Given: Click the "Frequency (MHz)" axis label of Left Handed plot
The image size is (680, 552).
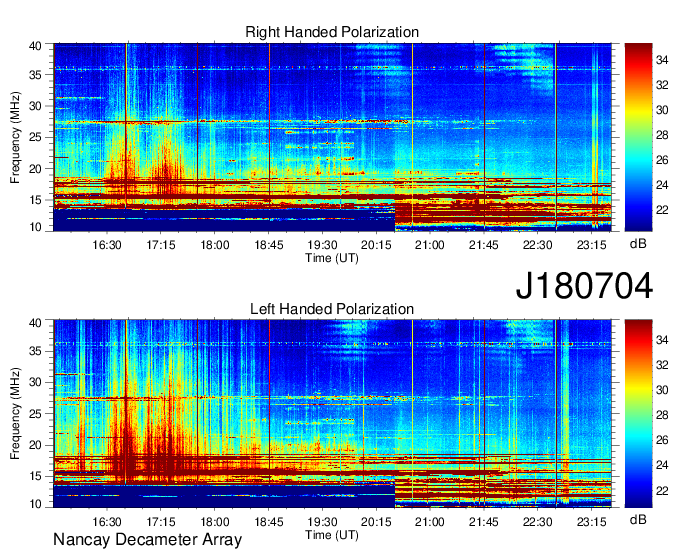Looking at the screenshot, I should 15,414.
